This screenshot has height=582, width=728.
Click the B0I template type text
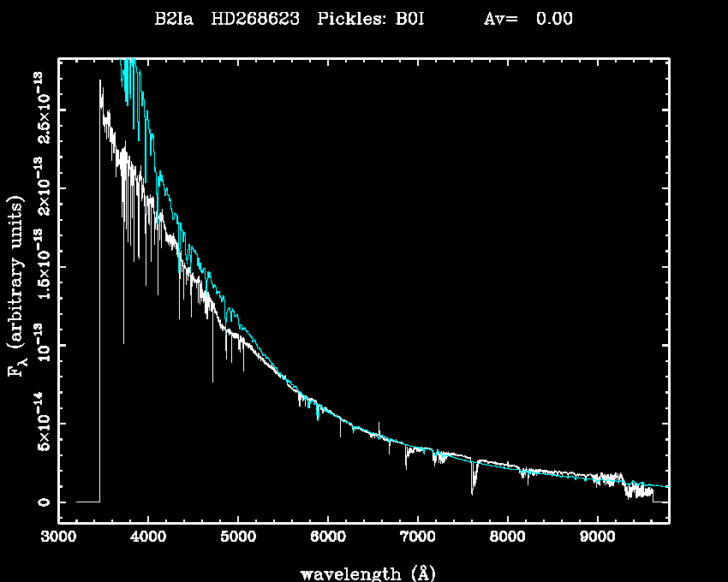[409, 19]
